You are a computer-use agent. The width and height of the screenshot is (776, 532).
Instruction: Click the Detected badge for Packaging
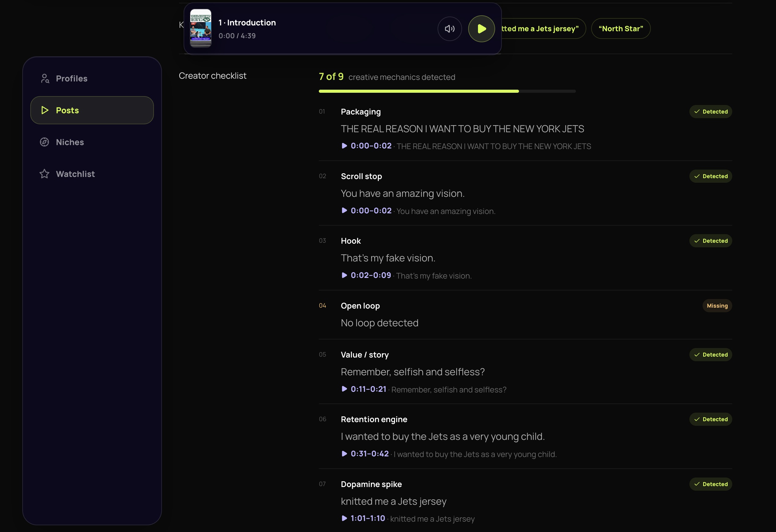[711, 111]
